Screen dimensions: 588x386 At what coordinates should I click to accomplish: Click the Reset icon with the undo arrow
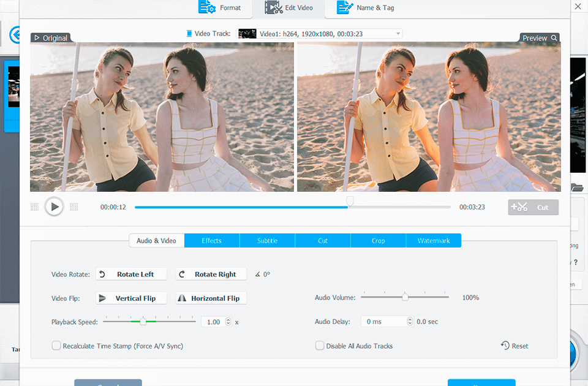[503, 346]
